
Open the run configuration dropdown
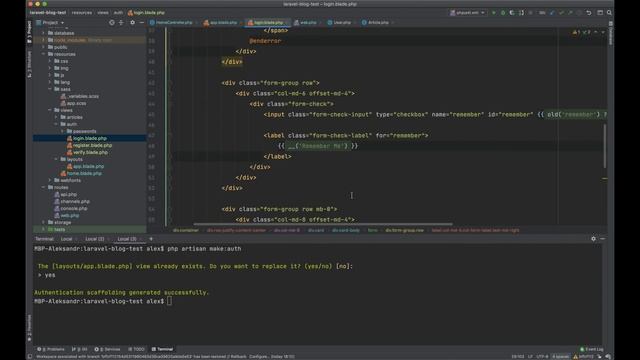(x=468, y=13)
